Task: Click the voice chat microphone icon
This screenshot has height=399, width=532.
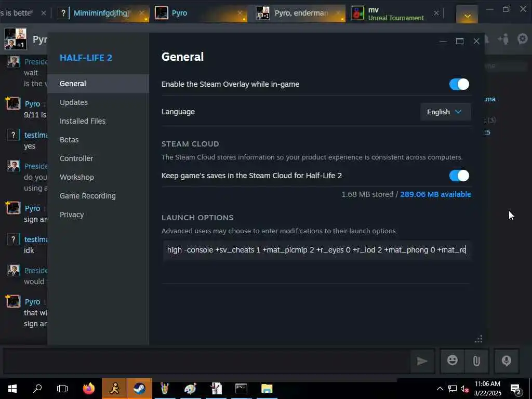Action: 506,361
